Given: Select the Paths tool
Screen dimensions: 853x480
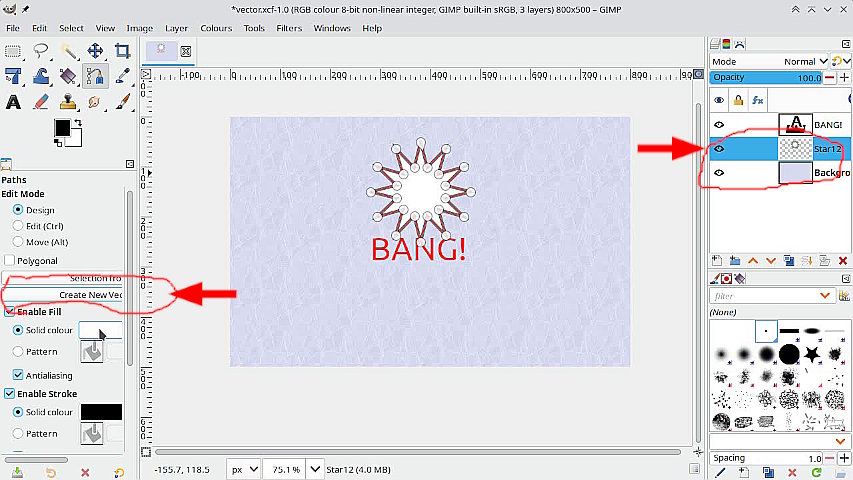Looking at the screenshot, I should pyautogui.click(x=95, y=76).
